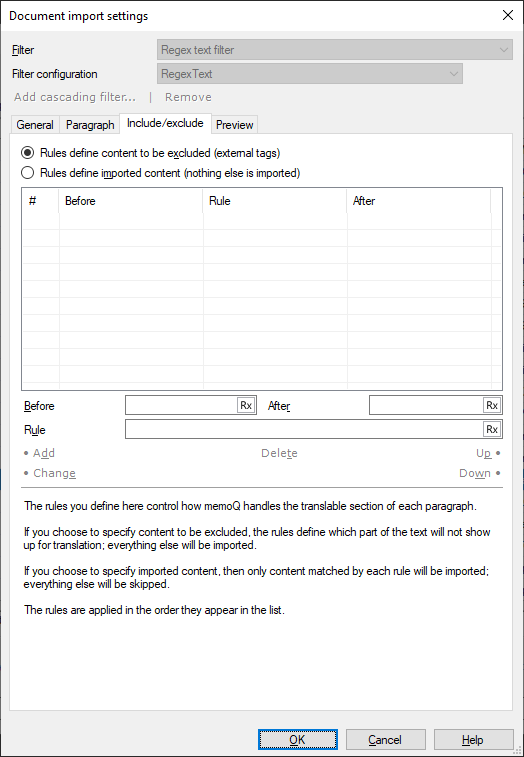This screenshot has height=757, width=524.
Task: Click the Cancel button
Action: (385, 740)
